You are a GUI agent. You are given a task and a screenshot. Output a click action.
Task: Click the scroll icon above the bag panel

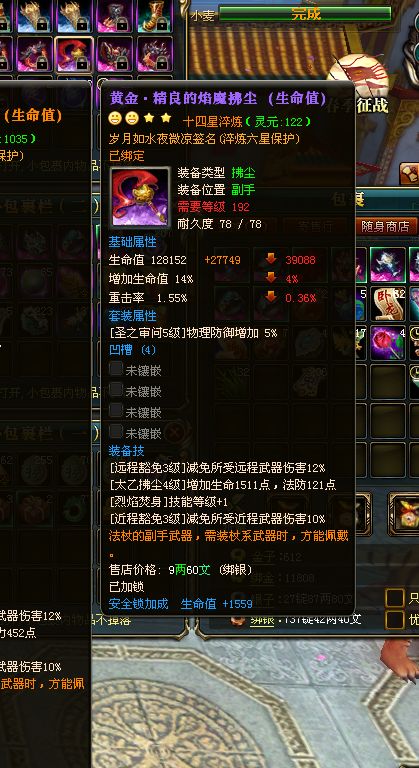click(x=410, y=173)
